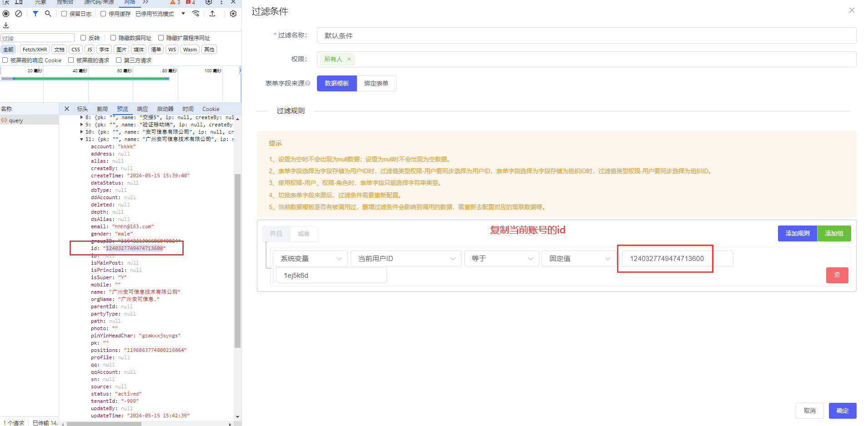Toggle the blue filter funnel icon
Screen dimensions: 868x426
[x=35, y=14]
